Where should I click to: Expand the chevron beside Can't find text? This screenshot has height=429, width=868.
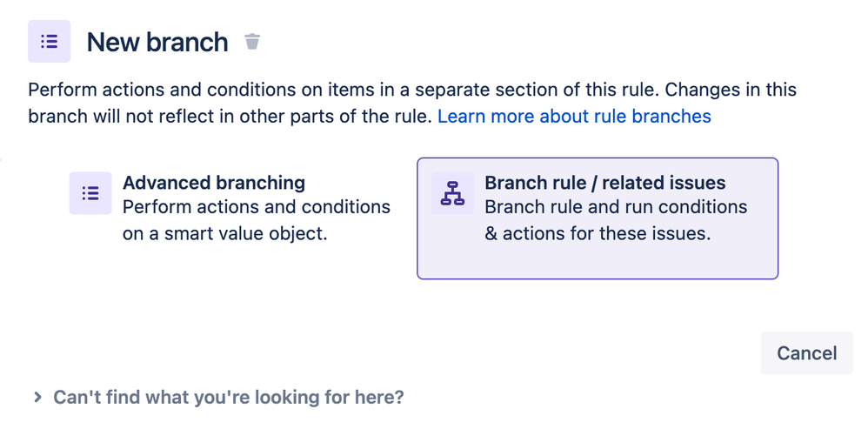37,397
